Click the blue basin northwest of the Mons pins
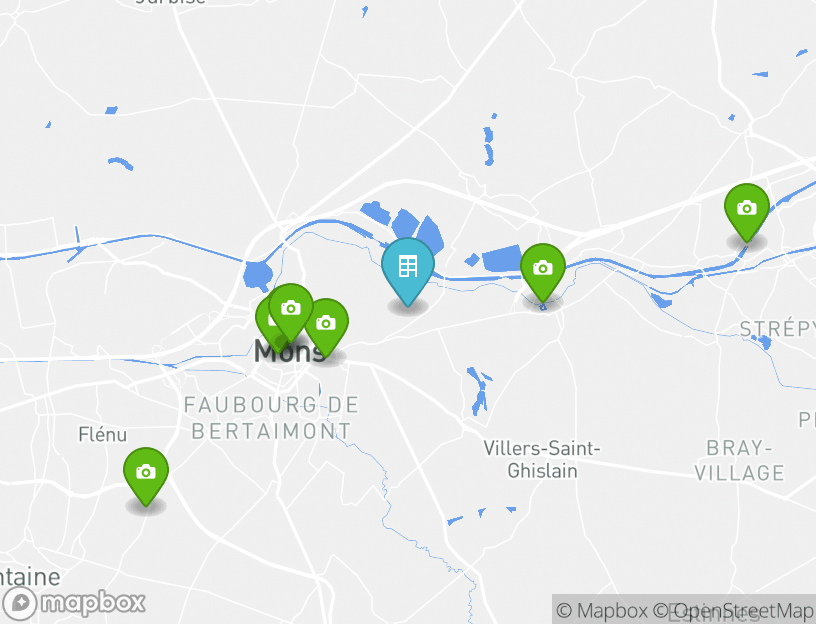Screen dimensions: 816x624 click(258, 276)
